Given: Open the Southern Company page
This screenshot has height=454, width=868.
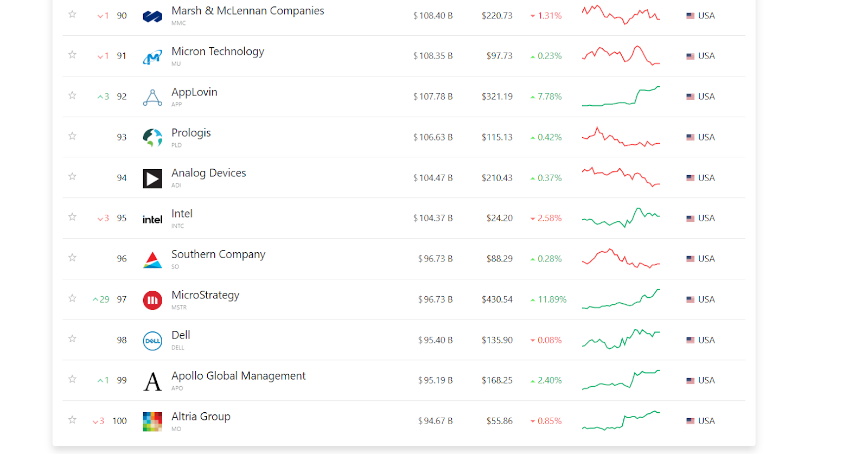Looking at the screenshot, I should point(218,254).
